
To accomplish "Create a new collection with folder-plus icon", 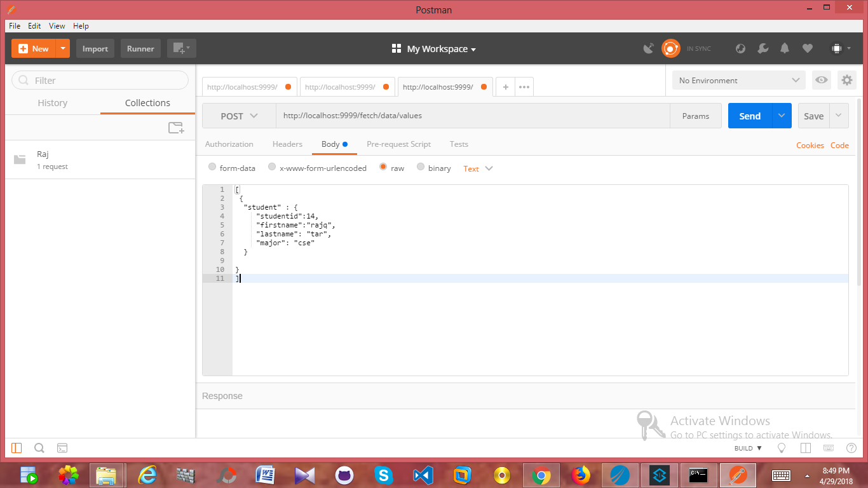I will point(176,128).
